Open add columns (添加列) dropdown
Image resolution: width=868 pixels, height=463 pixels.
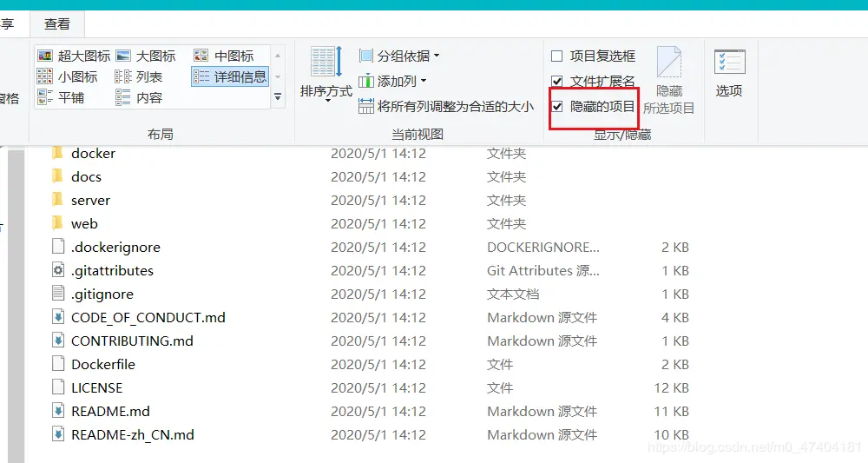[392, 82]
